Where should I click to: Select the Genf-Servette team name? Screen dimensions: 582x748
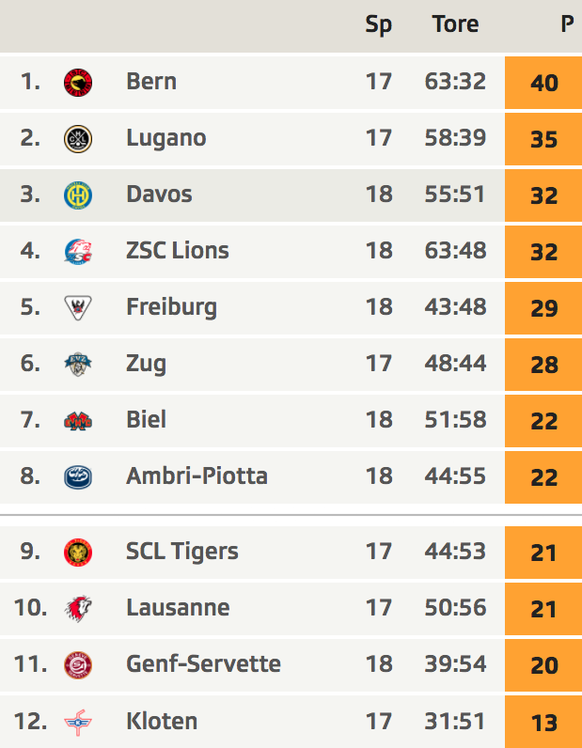click(x=203, y=664)
